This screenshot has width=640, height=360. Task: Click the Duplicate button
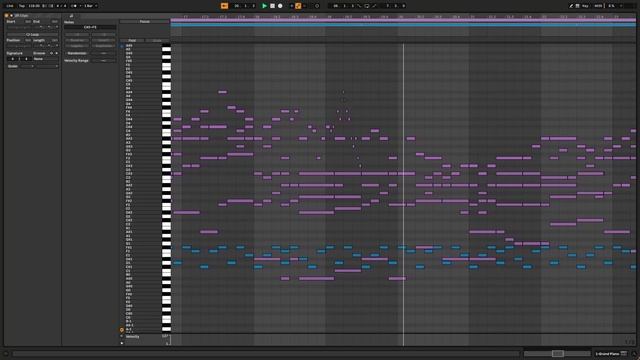coord(103,46)
